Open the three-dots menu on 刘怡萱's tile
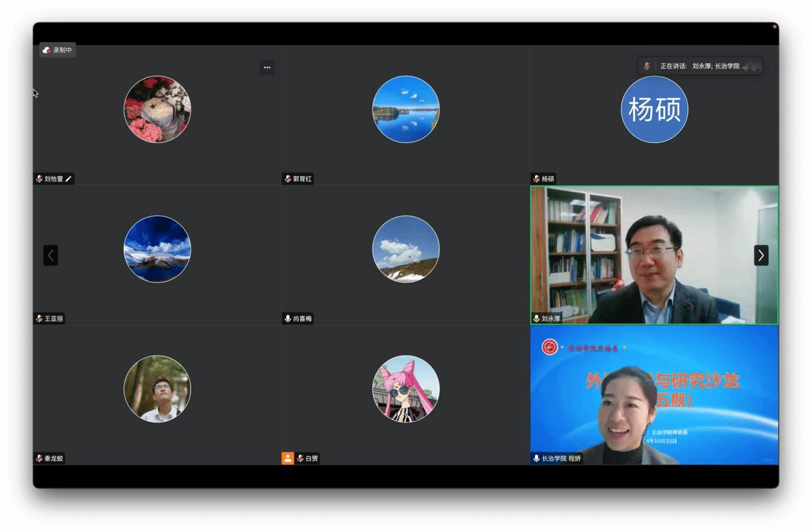The width and height of the screenshot is (812, 532). coord(267,67)
